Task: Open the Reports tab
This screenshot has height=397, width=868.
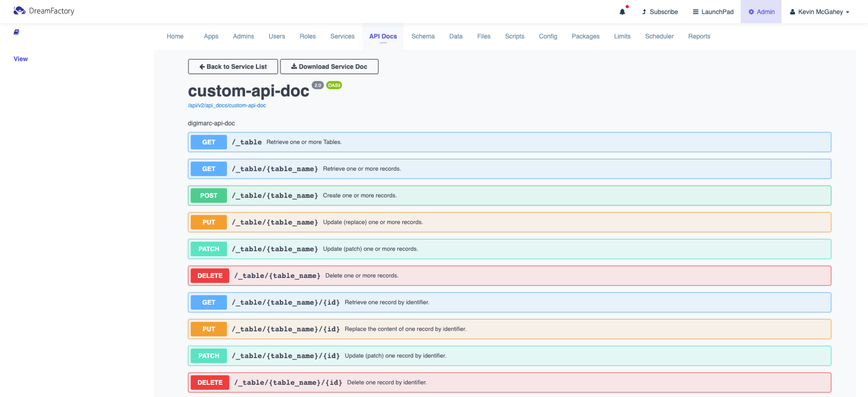Action: [699, 36]
